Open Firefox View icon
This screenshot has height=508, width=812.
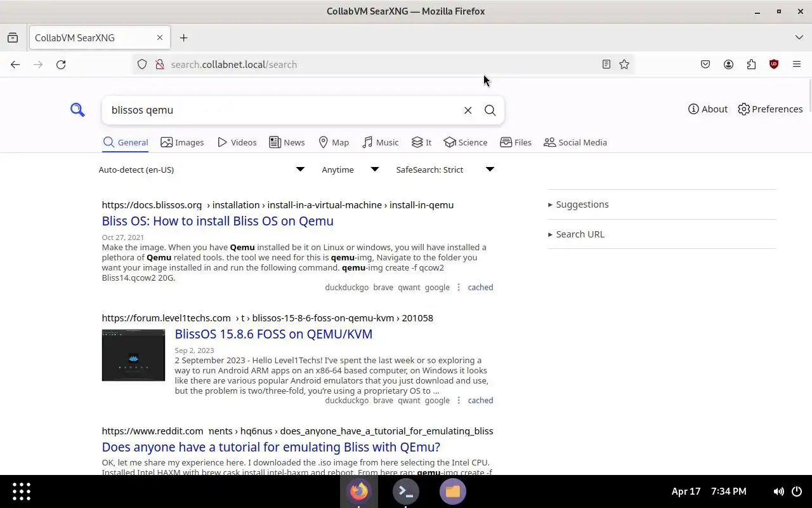[13, 37]
